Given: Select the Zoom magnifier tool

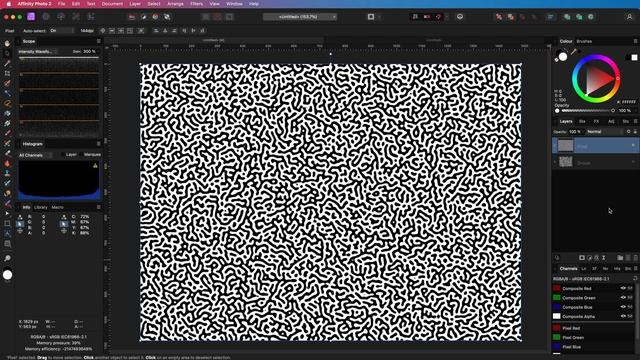Looking at the screenshot, I should 7,258.
